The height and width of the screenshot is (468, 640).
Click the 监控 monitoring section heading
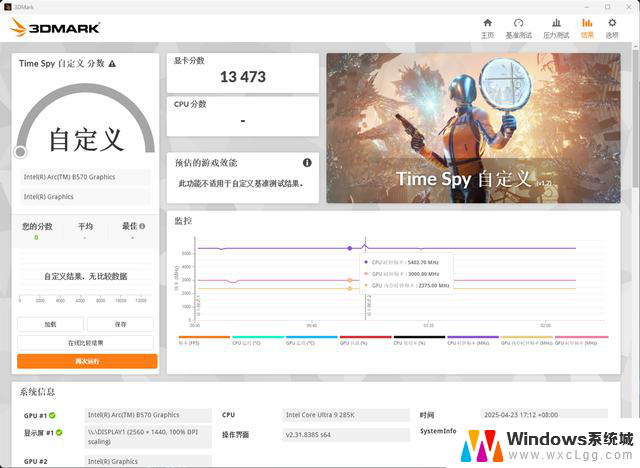click(x=183, y=221)
